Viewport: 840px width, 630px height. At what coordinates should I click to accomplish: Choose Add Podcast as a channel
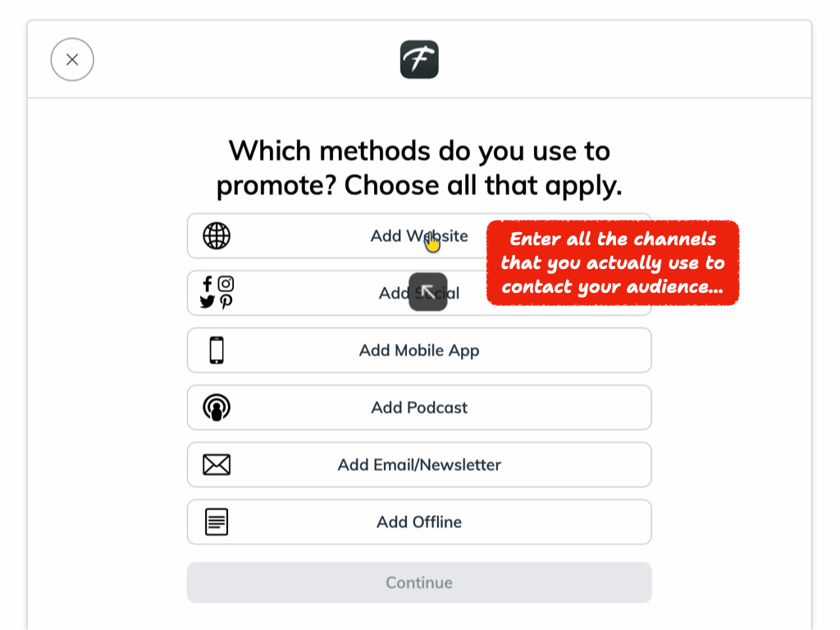[x=419, y=407]
